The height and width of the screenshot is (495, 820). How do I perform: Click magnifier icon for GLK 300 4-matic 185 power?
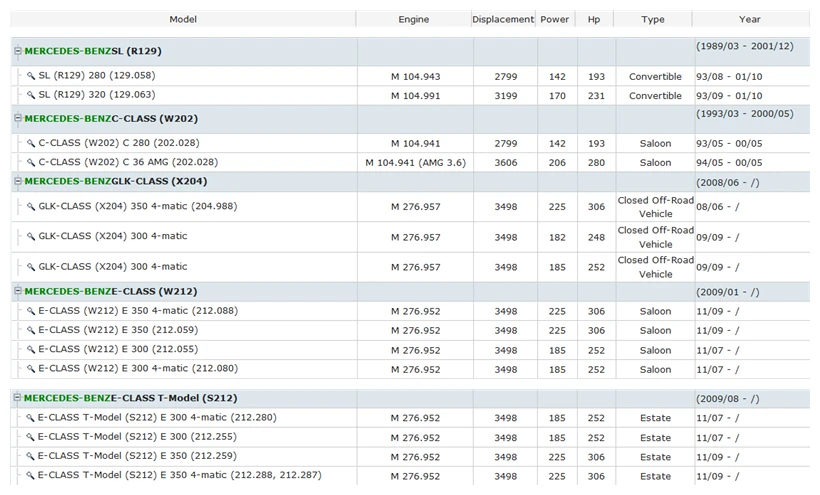pyautogui.click(x=31, y=267)
